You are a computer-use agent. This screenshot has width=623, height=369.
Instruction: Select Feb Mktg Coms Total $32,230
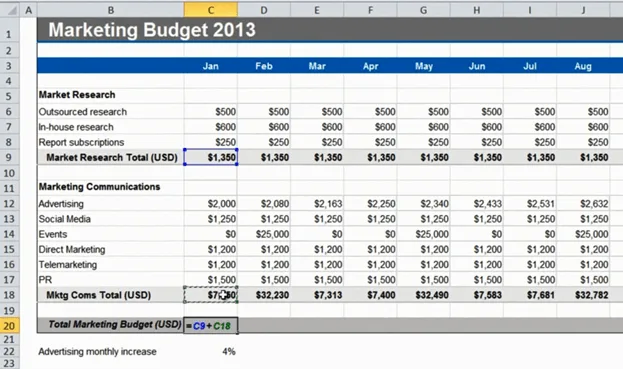(x=264, y=295)
